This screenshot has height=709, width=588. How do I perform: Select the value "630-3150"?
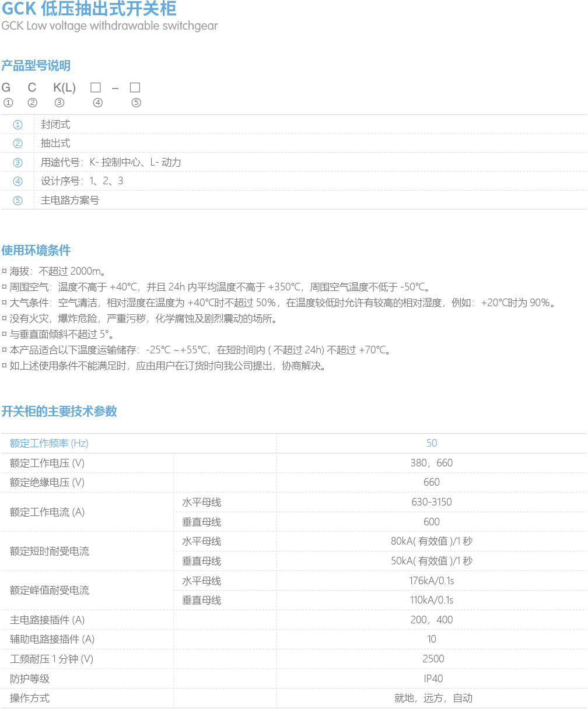tap(432, 502)
